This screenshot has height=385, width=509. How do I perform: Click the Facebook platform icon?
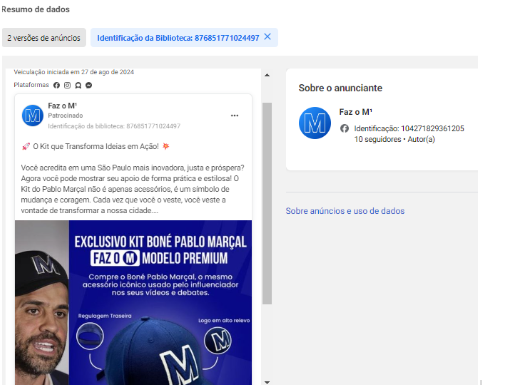click(x=57, y=85)
